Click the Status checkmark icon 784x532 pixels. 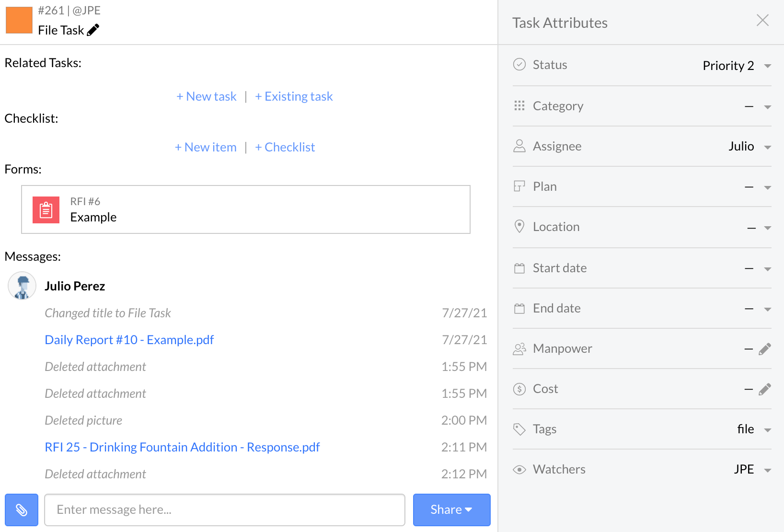click(519, 64)
